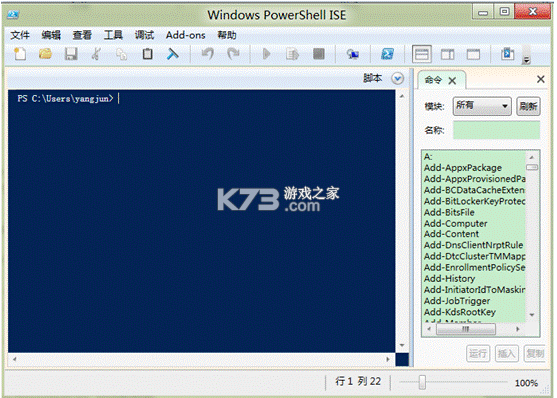Image resolution: width=557 pixels, height=398 pixels.
Task: Open the toolbar overflow options arrow
Action: [526, 60]
